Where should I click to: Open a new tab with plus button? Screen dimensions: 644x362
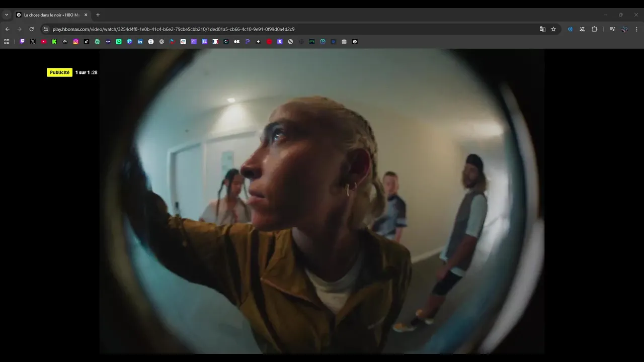pyautogui.click(x=98, y=15)
